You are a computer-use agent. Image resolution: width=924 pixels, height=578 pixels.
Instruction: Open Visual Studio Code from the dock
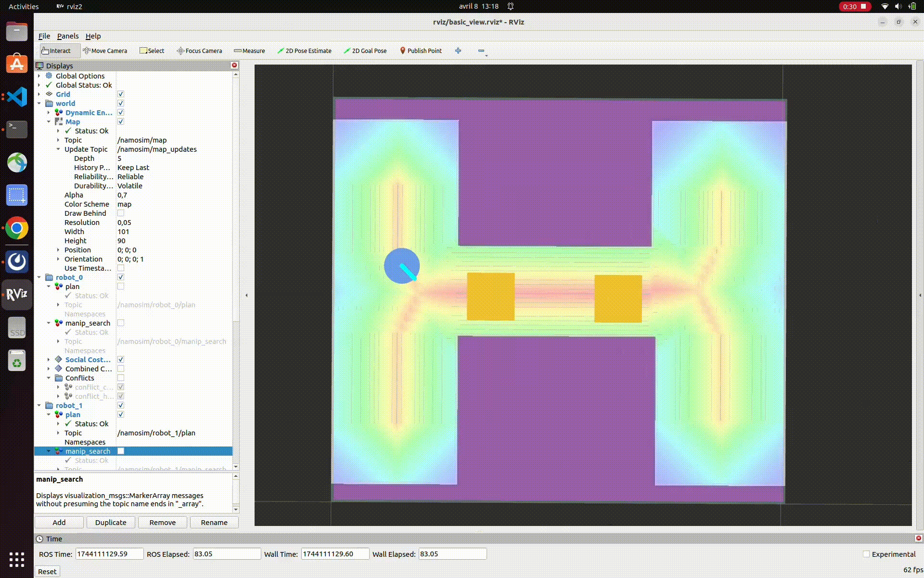(17, 97)
